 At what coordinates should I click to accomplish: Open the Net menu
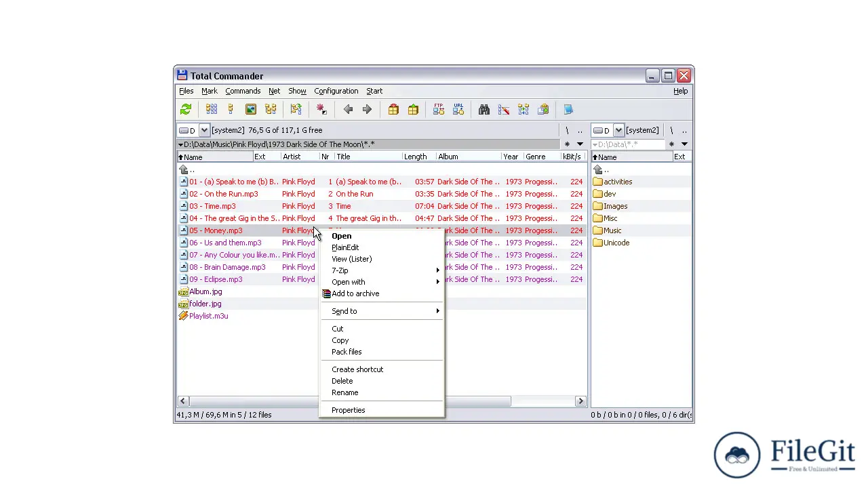274,91
